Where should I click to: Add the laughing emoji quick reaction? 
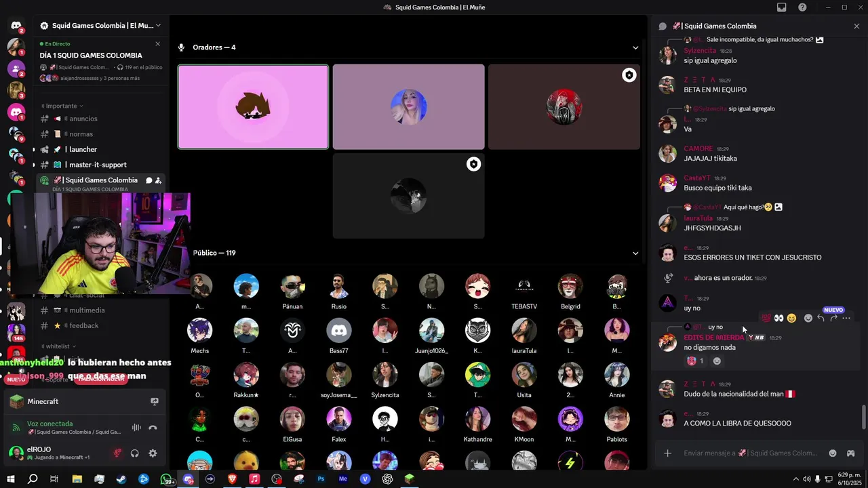click(x=791, y=318)
